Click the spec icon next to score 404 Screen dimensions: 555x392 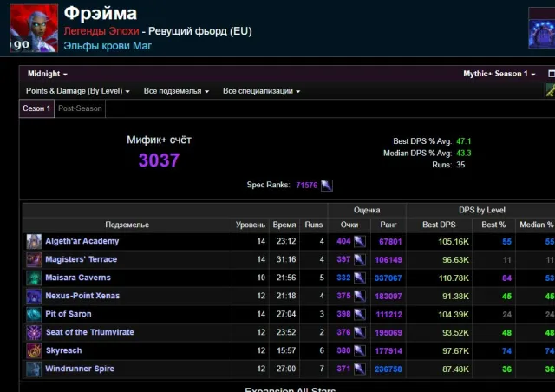[x=360, y=241]
